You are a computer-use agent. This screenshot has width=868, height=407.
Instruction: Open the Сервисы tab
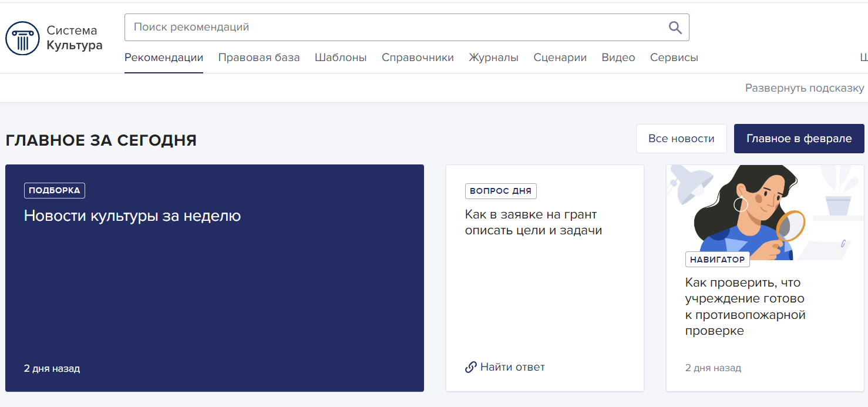674,58
